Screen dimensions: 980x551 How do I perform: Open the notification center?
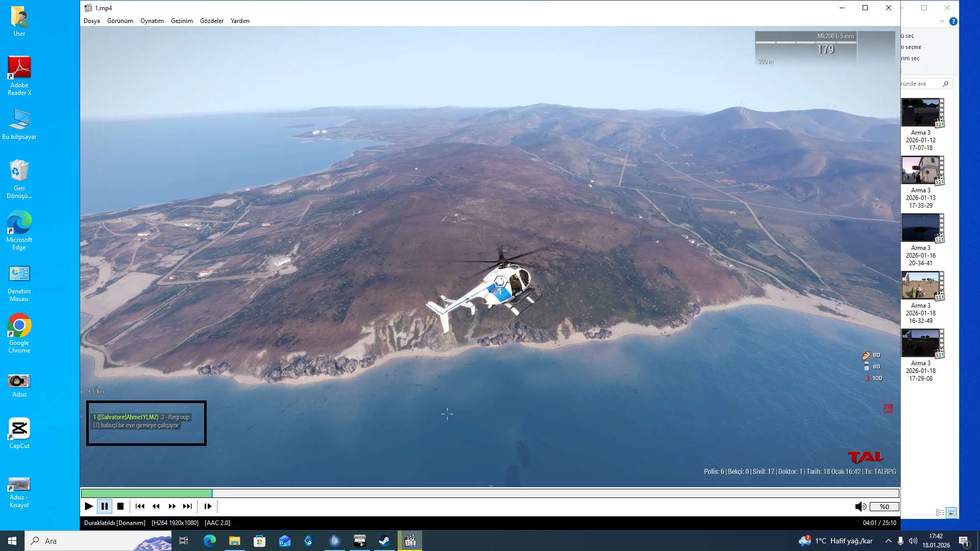click(964, 541)
